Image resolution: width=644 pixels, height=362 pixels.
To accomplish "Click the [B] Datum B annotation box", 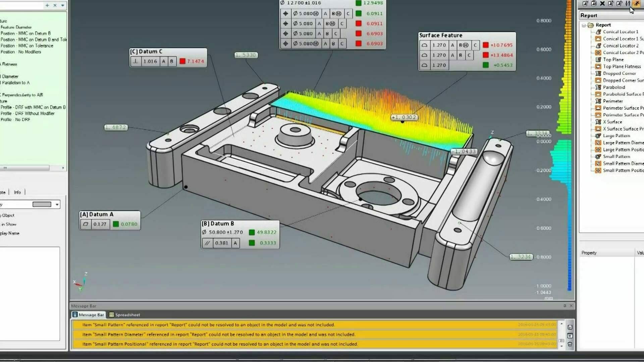I will [240, 234].
